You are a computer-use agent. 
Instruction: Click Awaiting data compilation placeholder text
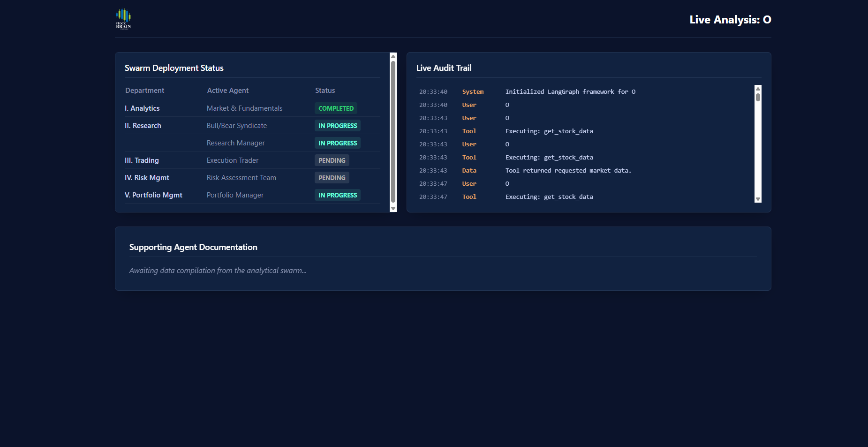218,271
